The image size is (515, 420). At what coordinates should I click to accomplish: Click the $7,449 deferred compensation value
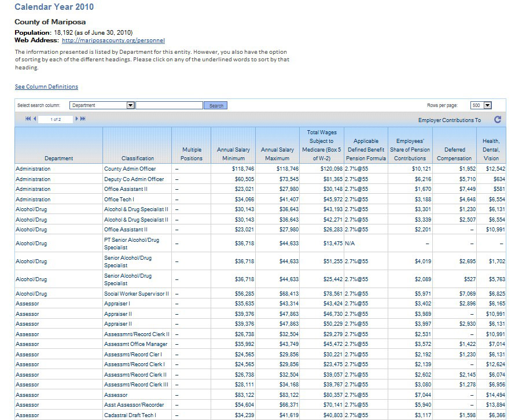coord(468,189)
